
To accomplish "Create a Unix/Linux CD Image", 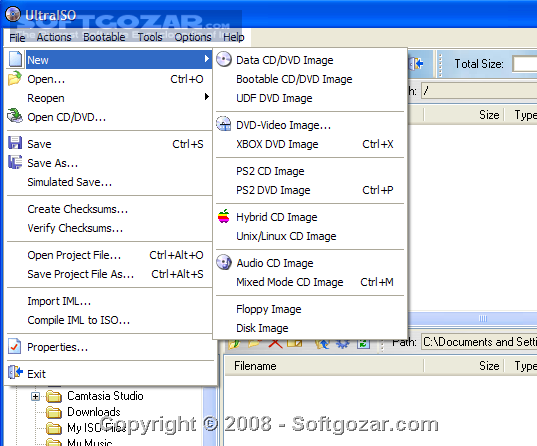I will [x=310, y=236].
